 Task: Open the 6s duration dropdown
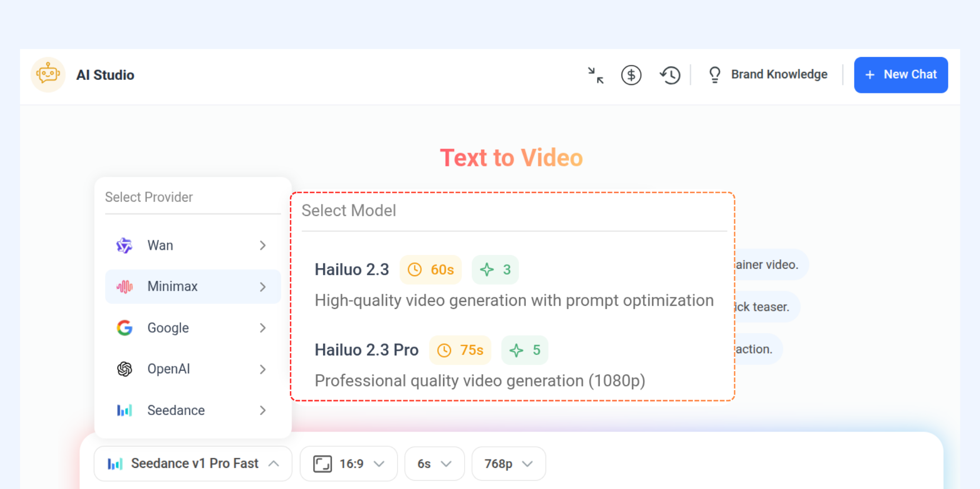click(x=435, y=464)
